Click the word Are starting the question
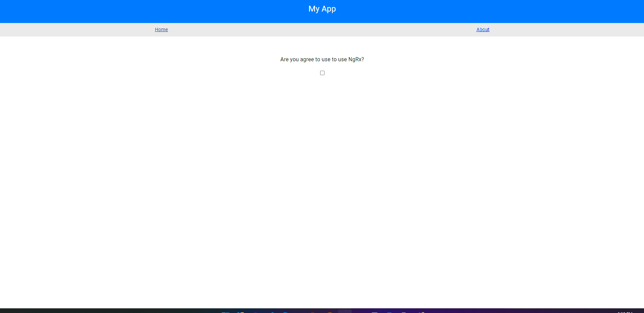The image size is (644, 313). coord(284,60)
